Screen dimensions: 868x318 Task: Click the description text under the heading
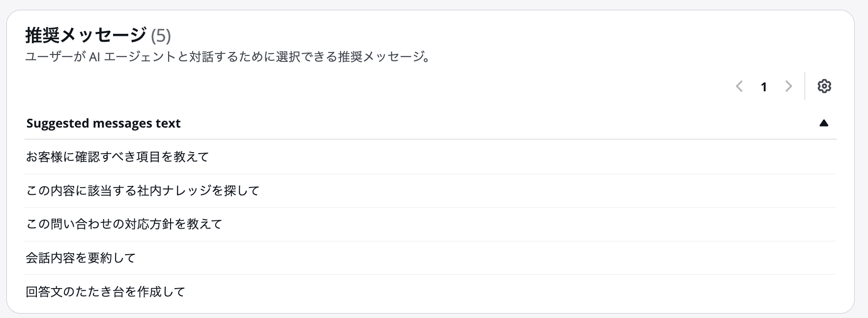[x=227, y=57]
